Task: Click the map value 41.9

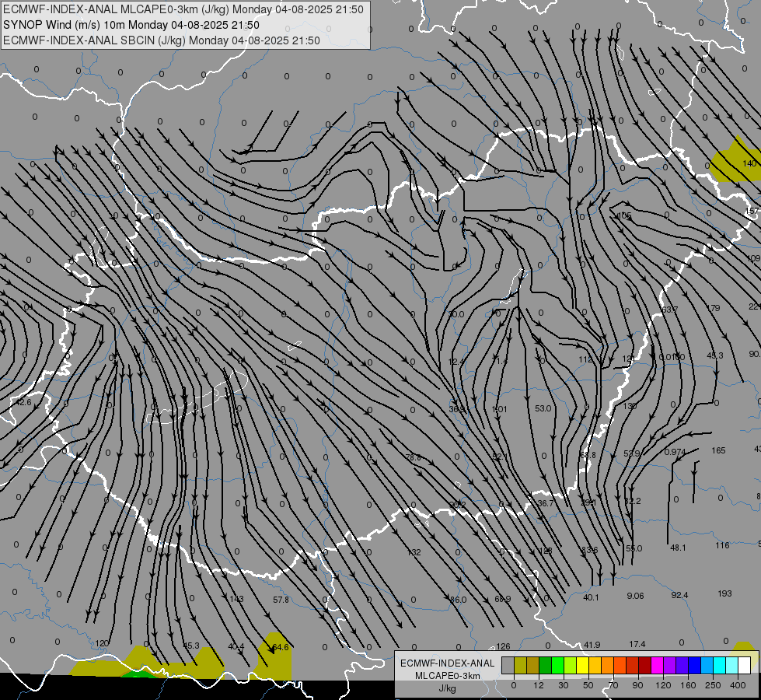Action: (592, 645)
